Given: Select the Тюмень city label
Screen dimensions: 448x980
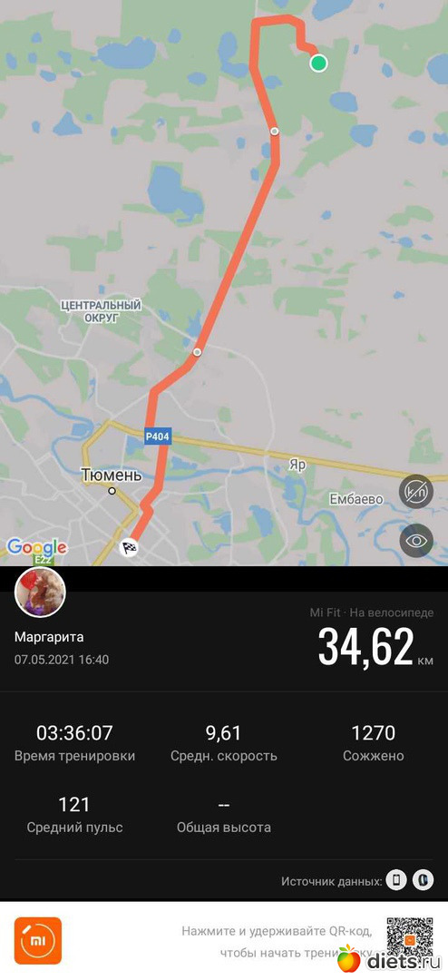Looking at the screenshot, I should 112,475.
